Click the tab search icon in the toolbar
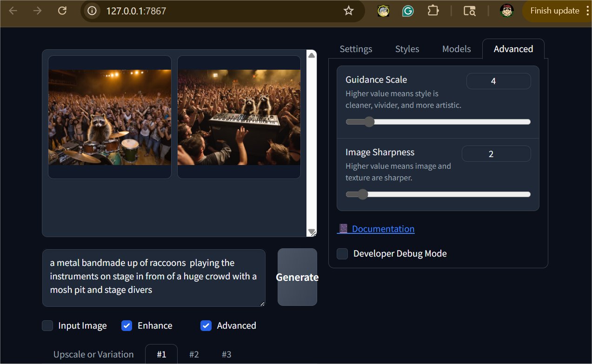 [469, 11]
